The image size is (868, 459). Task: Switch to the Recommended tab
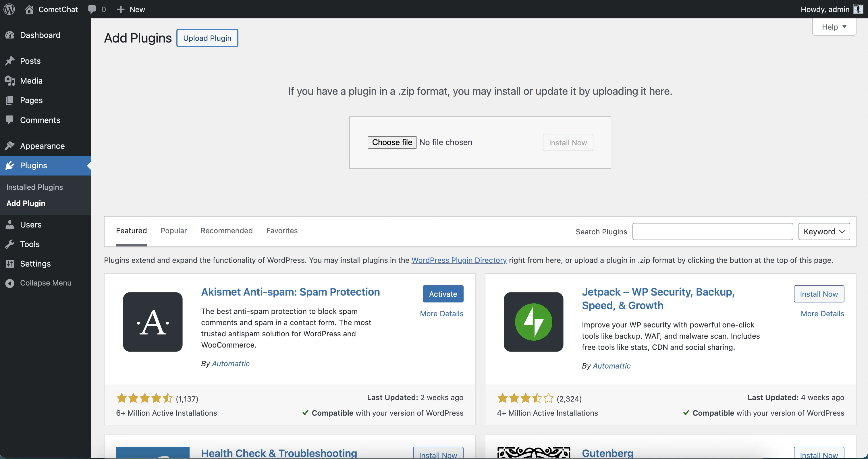pos(226,231)
